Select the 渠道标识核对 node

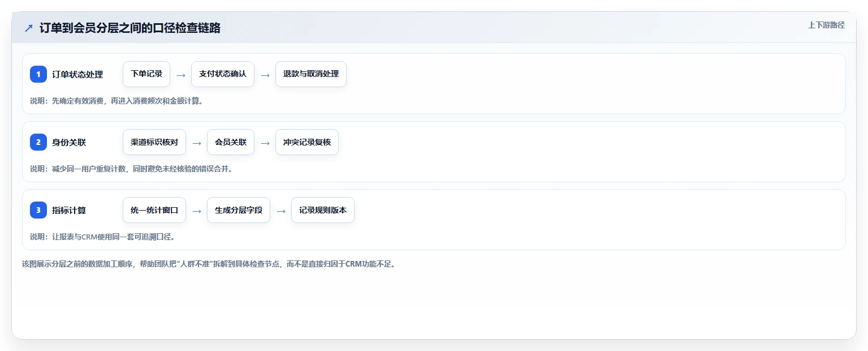[x=154, y=142]
